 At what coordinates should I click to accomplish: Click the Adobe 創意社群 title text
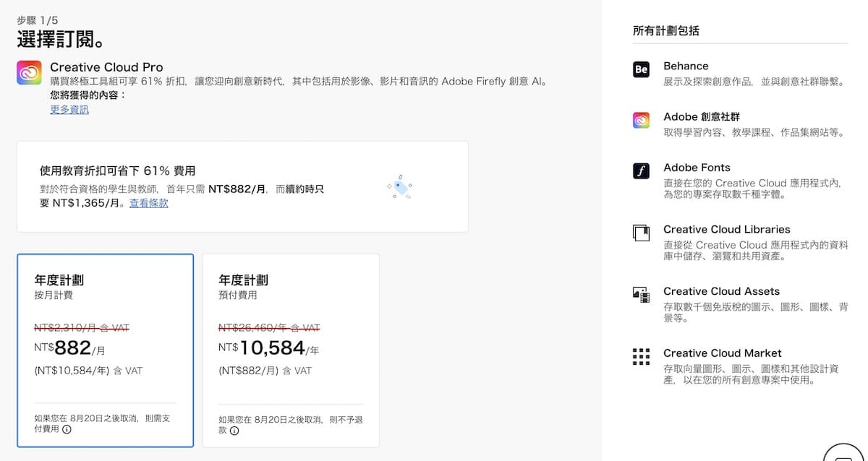coord(702,116)
